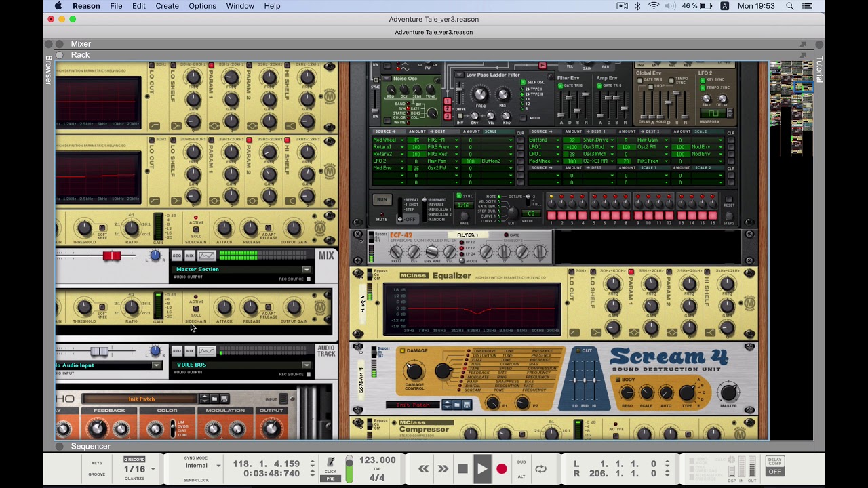Click the Browse Patch folder icon on The Echo
Image resolution: width=868 pixels, height=488 pixels.
point(214,399)
